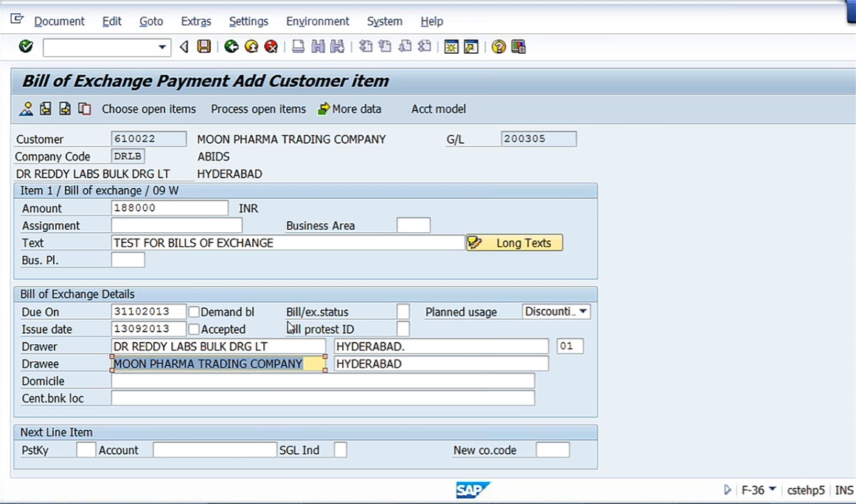Open the command field dropdown arrow
The width and height of the screenshot is (856, 504).
pos(162,47)
